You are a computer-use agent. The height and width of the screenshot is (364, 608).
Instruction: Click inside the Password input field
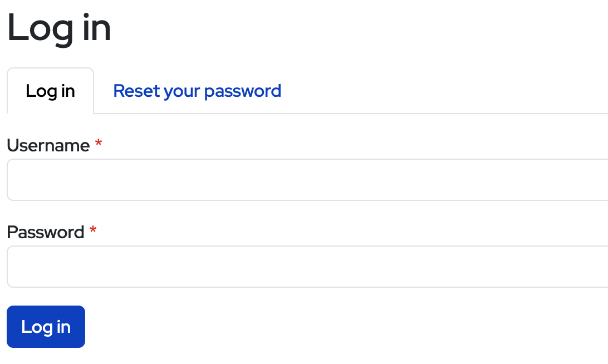[278, 266]
